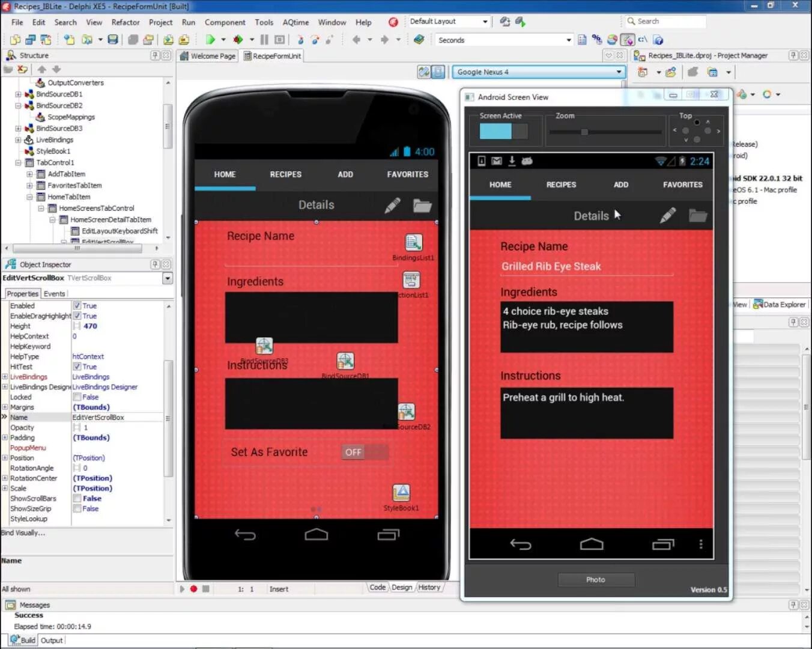
Task: Click the Back navigation arrow in the toolbar
Action: tap(357, 40)
